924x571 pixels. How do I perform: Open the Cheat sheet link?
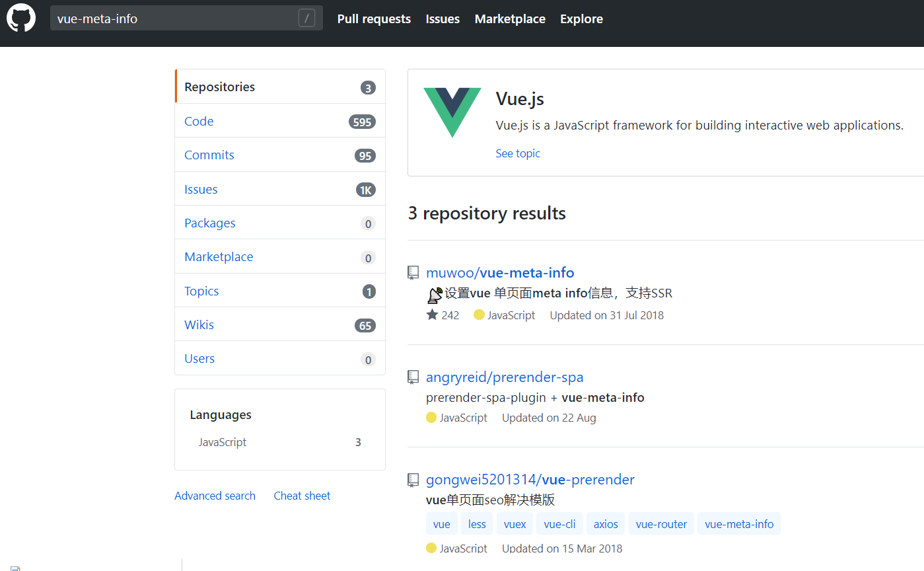(302, 496)
